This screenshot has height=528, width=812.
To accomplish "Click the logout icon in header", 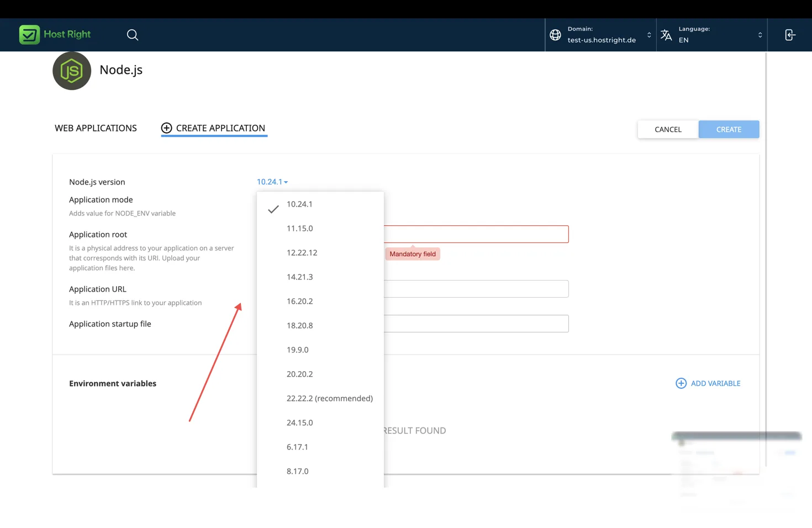I will [x=790, y=35].
